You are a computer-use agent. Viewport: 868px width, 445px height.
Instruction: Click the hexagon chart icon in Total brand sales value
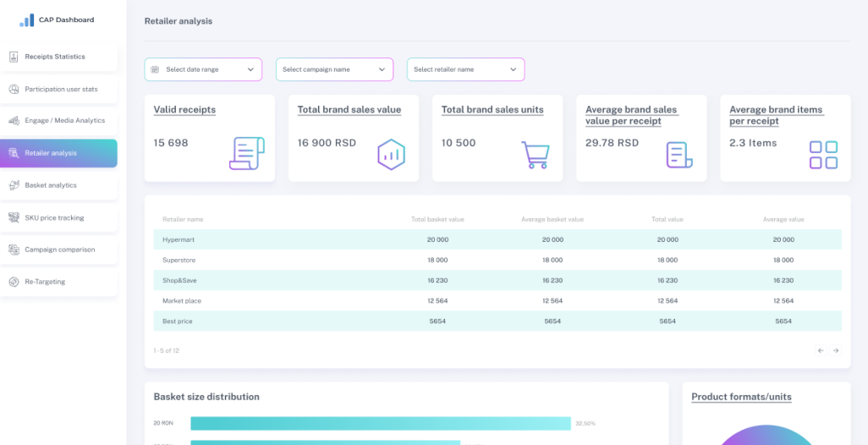tap(391, 154)
